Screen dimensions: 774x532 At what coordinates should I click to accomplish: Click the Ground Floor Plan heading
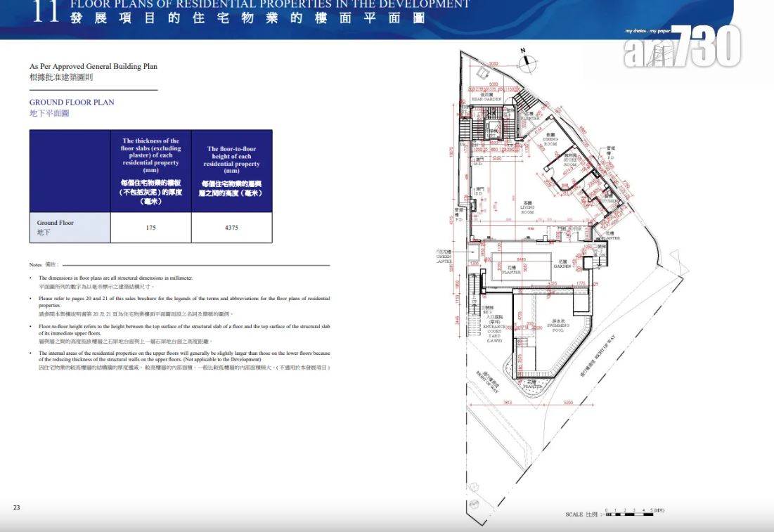[x=72, y=102]
